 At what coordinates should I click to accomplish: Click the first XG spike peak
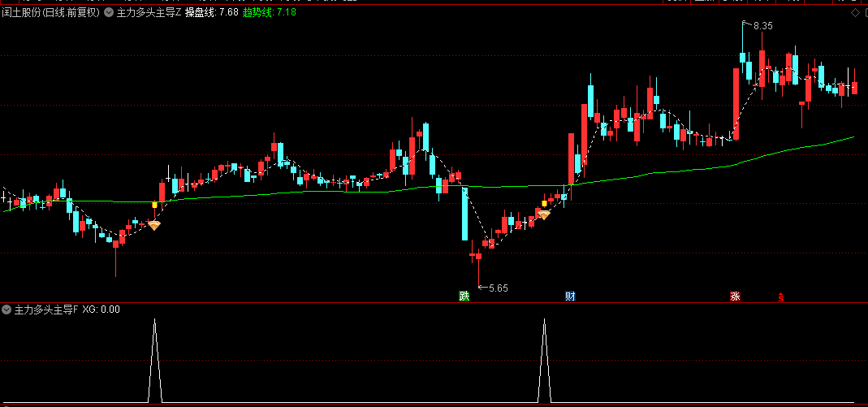tap(155, 320)
